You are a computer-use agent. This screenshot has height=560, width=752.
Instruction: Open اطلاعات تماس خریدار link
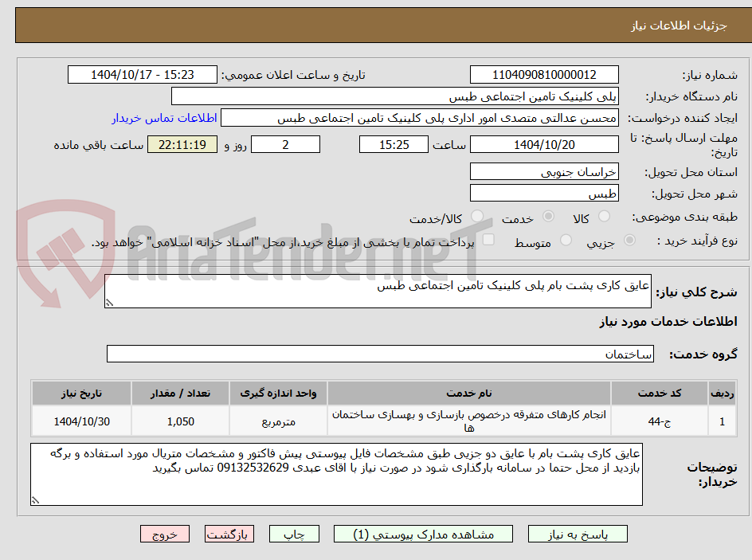pyautogui.click(x=164, y=118)
